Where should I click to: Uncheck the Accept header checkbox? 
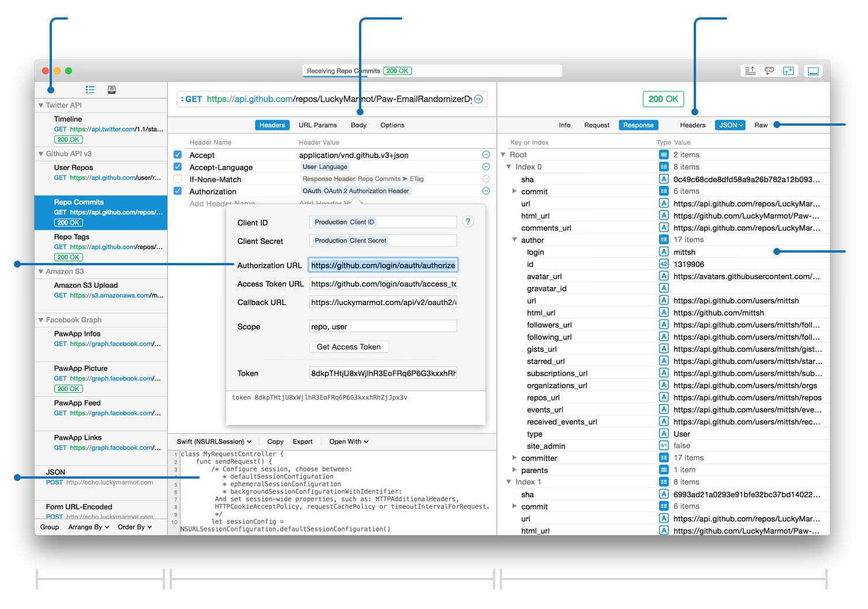click(x=178, y=155)
